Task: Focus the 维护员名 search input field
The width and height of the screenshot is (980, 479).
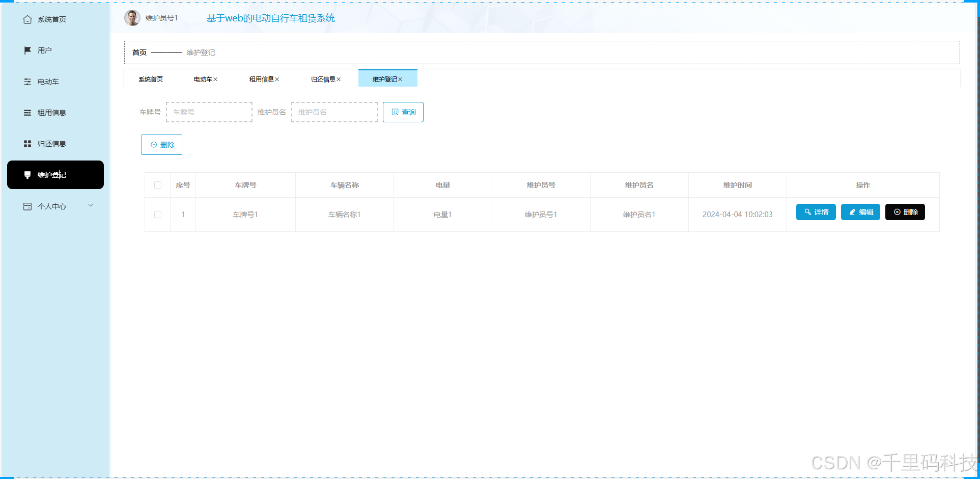Action: pos(334,112)
